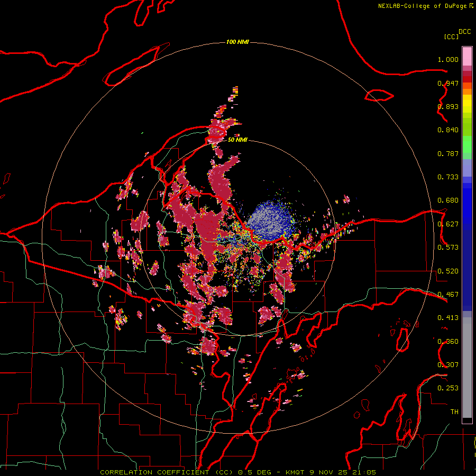Viewport: 476px width, 476px height.
Task: Click the 0.413 scale label
Action: 448,318
